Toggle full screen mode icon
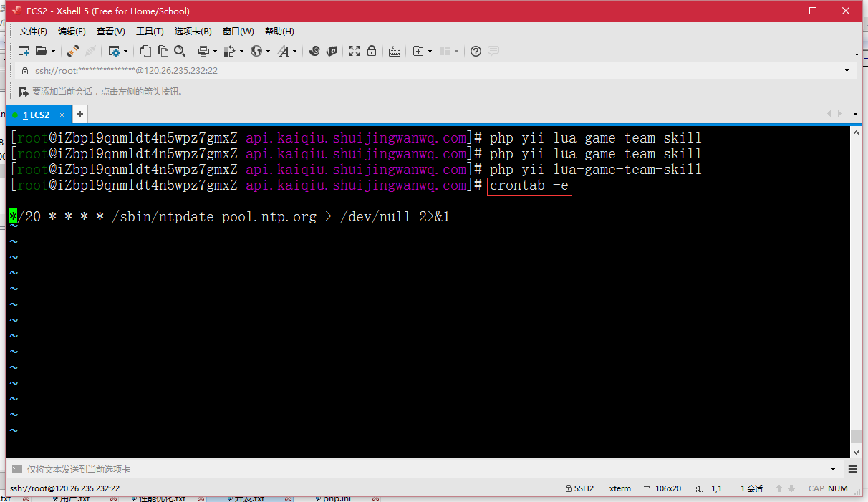 click(354, 51)
